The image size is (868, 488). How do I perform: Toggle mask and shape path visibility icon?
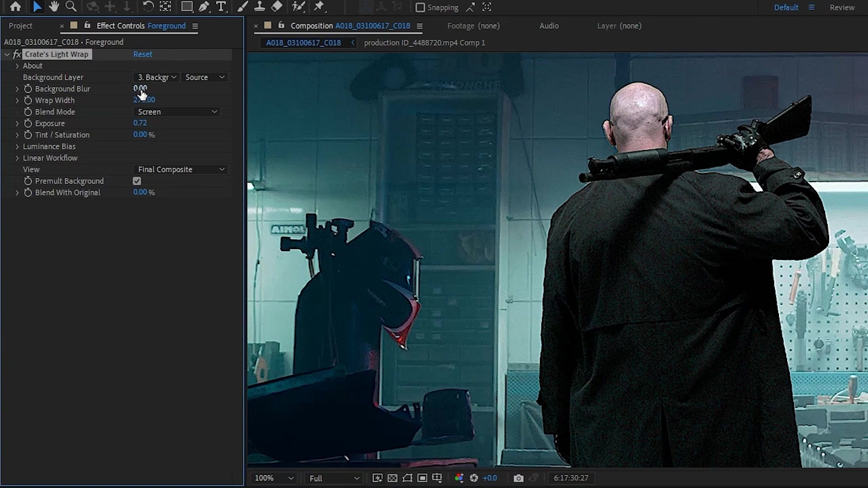(407, 478)
